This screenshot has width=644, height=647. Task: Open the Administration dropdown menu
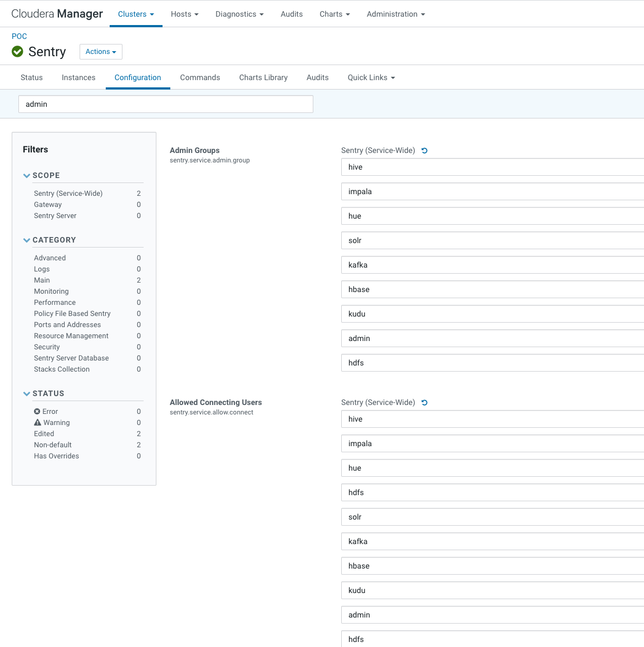[x=396, y=14]
